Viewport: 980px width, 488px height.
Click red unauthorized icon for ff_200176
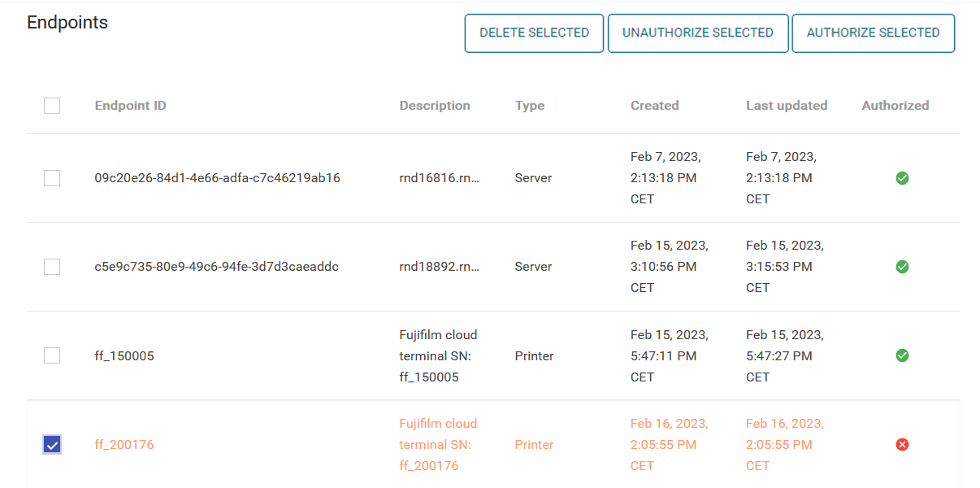pos(902,444)
